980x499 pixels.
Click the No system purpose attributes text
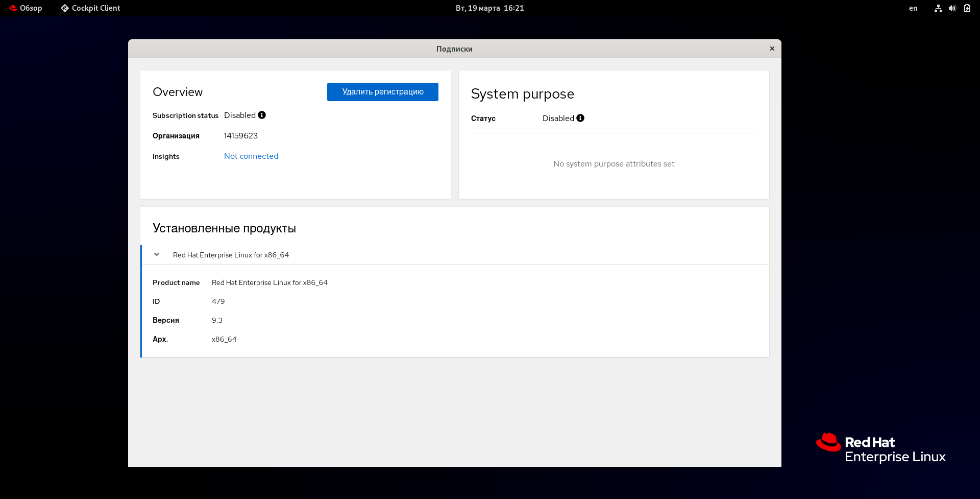(x=614, y=164)
